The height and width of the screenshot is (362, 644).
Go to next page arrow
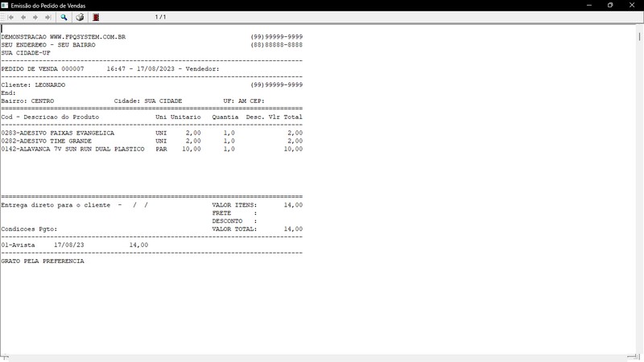click(x=35, y=17)
